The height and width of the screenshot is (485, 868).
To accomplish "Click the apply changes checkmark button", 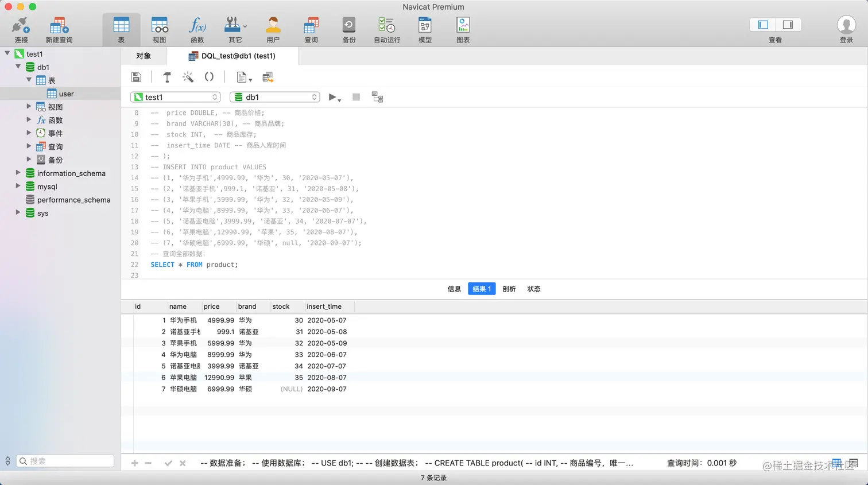I will 168,463.
